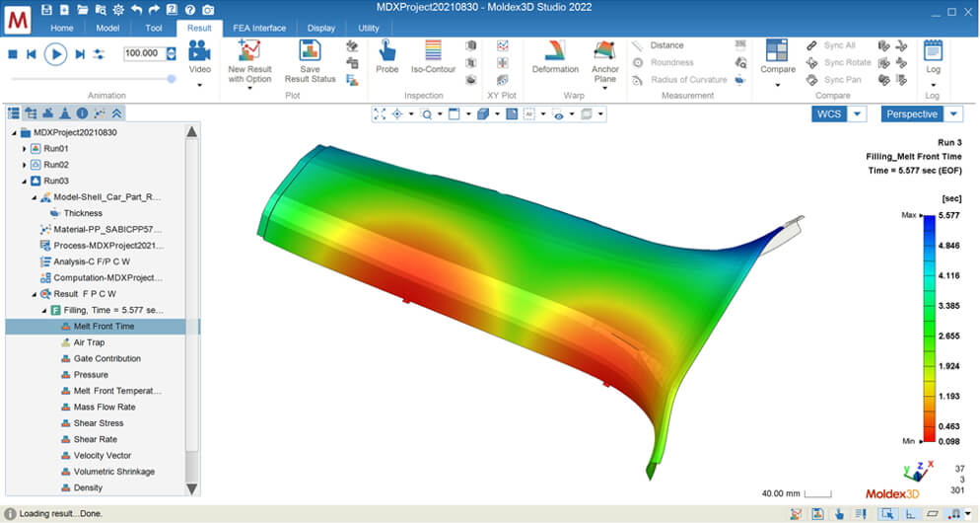Open the Perspective view dropdown

coord(953,114)
